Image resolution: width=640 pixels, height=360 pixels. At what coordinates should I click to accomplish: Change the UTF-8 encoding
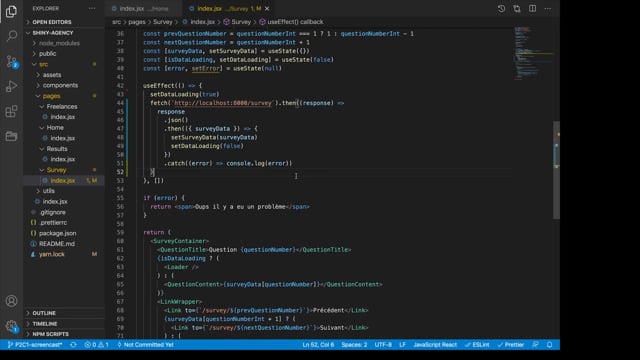click(x=383, y=345)
